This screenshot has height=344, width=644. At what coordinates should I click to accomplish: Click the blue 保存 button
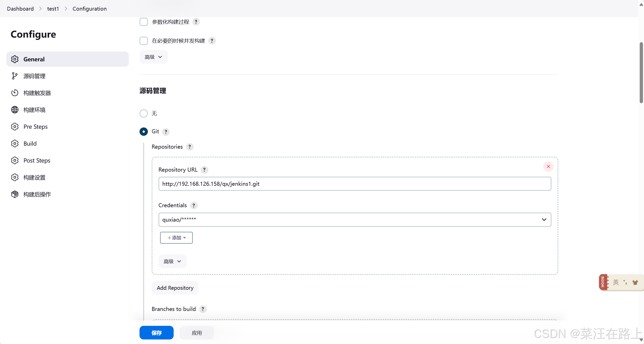coord(156,333)
